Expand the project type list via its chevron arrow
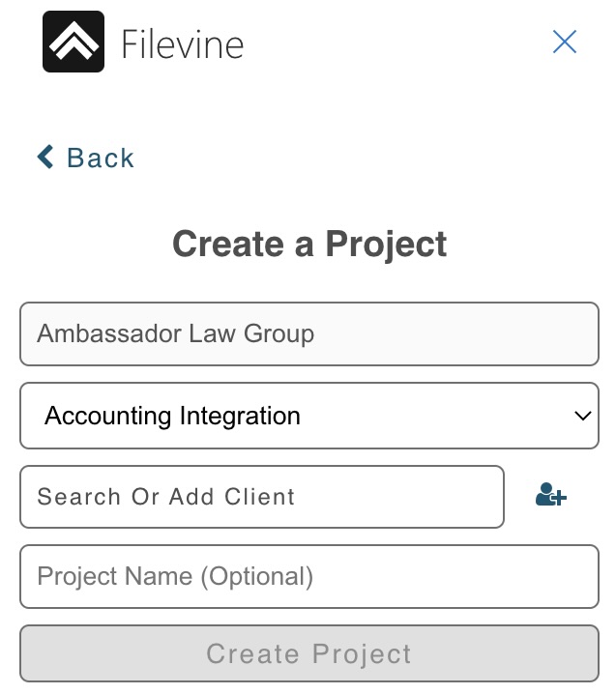The height and width of the screenshot is (694, 616). [582, 416]
